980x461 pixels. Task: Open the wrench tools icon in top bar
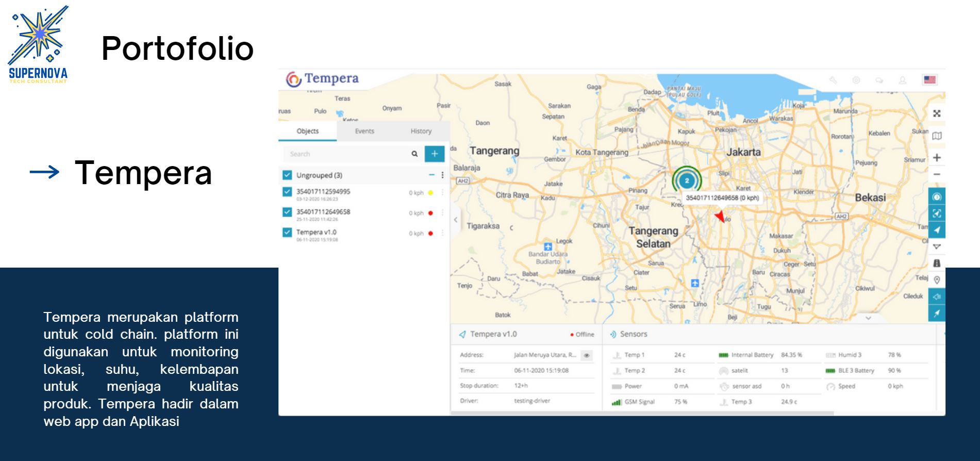point(833,80)
